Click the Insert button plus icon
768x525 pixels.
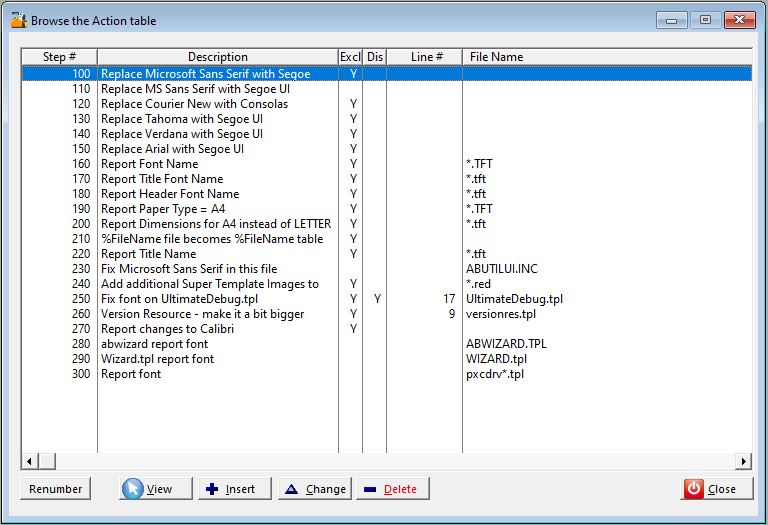pyautogui.click(x=212, y=489)
